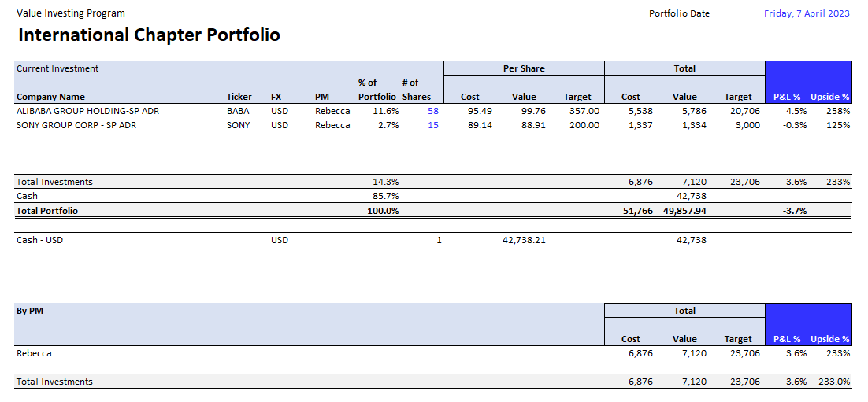The image size is (868, 402).
Task: Select Alibaba total target 20,706
Action: point(745,111)
